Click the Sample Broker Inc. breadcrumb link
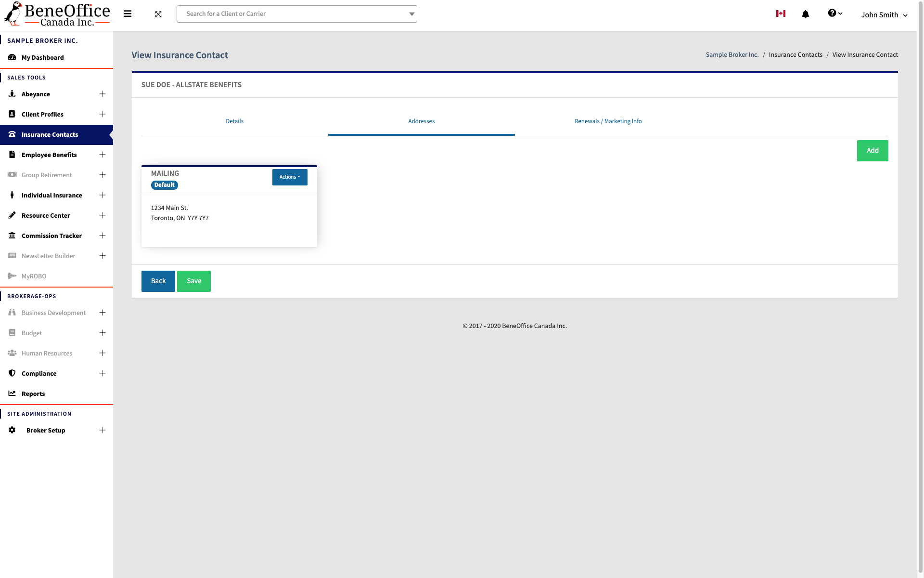The width and height of the screenshot is (924, 578). tap(731, 55)
